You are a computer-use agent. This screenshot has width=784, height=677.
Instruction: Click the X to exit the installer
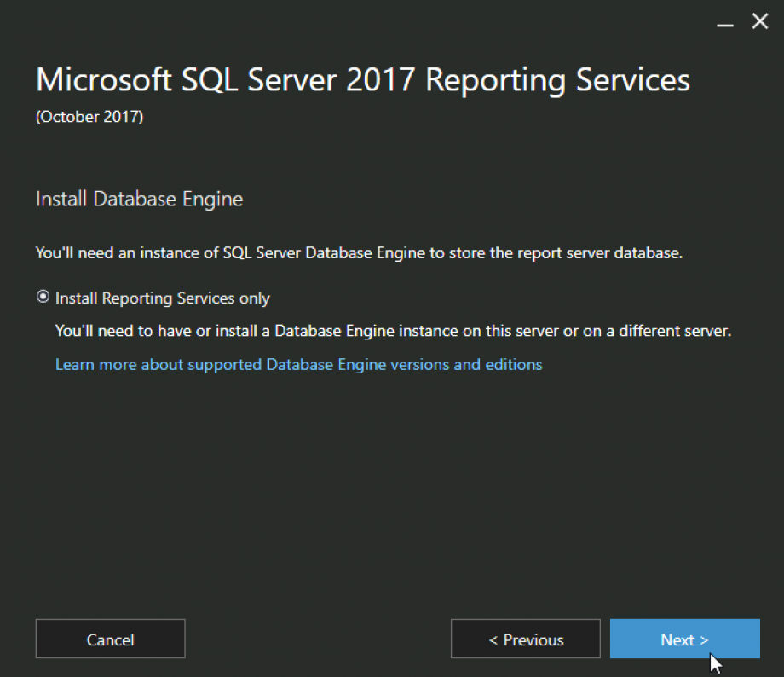[759, 21]
